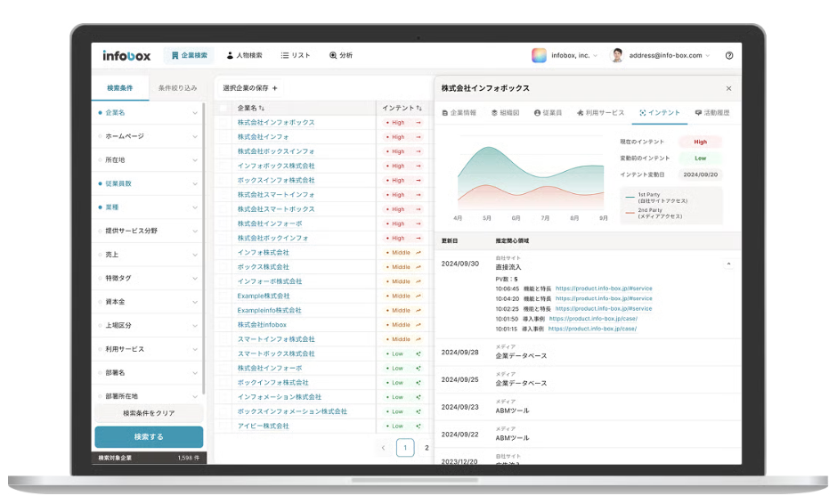Select the インテント tab
This screenshot has width=837, height=504.
[x=660, y=113]
